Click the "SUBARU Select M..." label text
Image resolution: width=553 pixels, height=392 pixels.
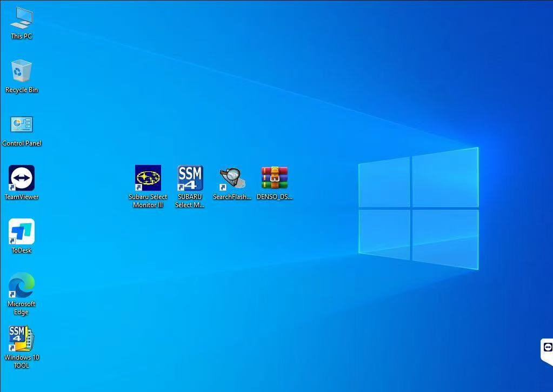(x=190, y=201)
